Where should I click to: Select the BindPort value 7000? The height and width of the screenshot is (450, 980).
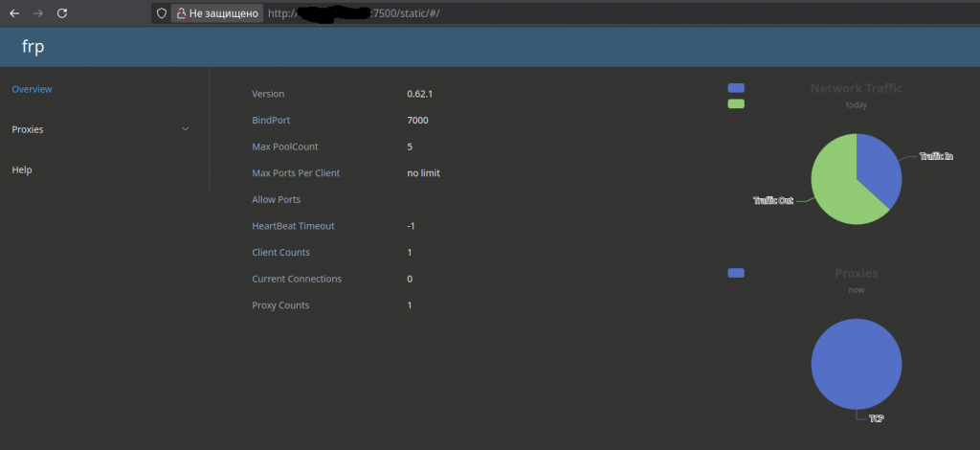(417, 120)
